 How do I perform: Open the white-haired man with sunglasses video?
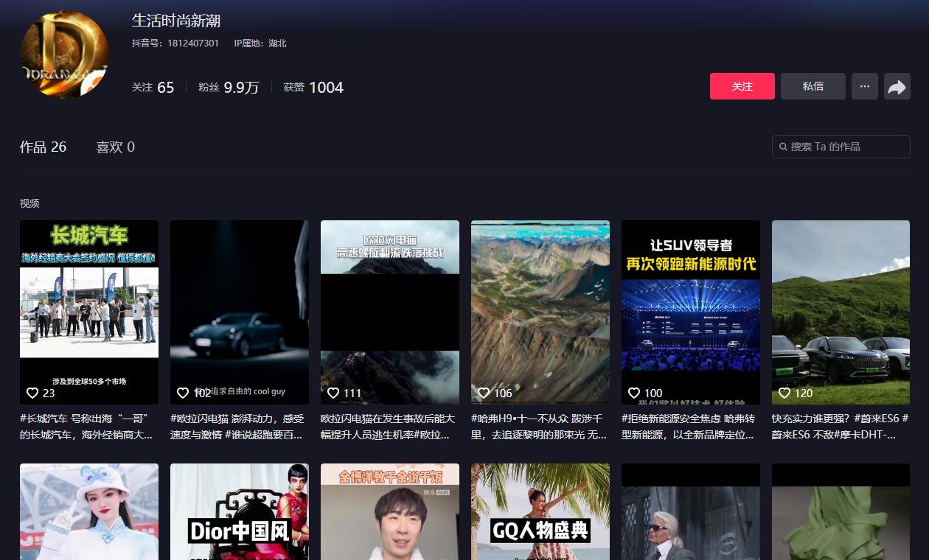pos(691,511)
